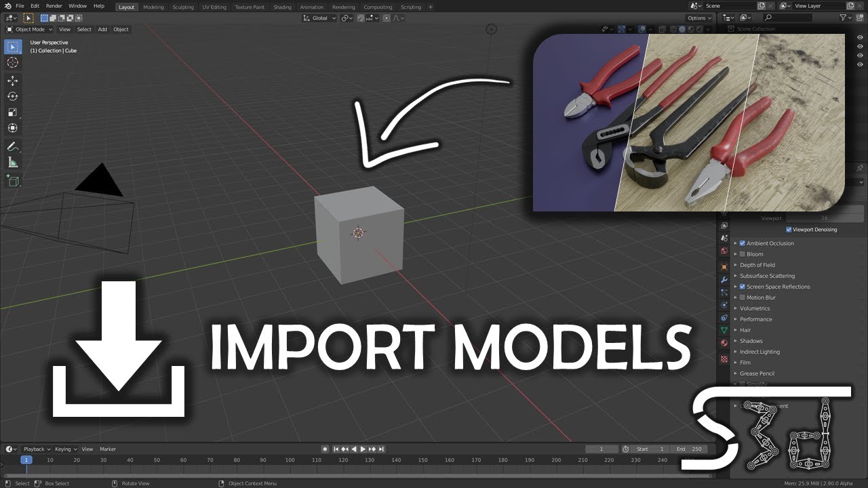
Task: Select the Select Box tool
Action: point(12,47)
